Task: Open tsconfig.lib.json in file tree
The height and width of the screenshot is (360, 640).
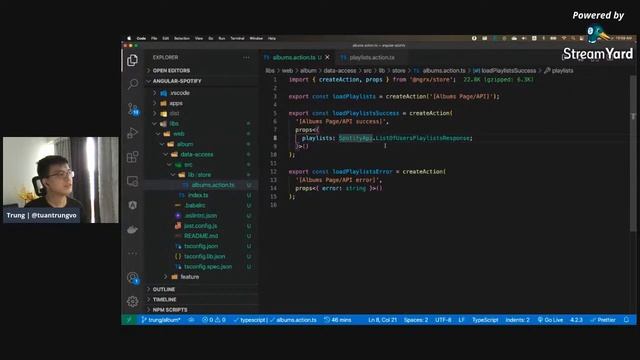Action: [x=204, y=256]
